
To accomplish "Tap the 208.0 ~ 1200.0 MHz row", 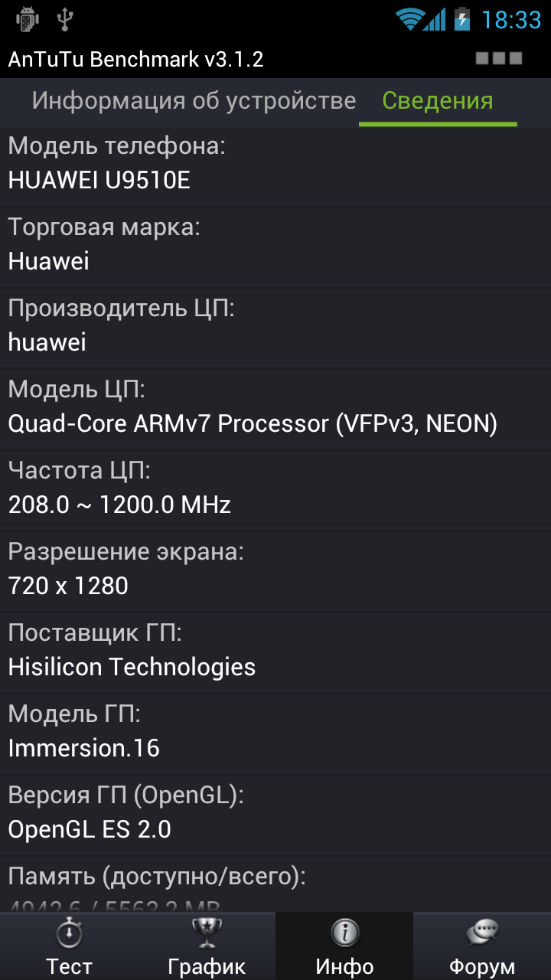I will (275, 489).
